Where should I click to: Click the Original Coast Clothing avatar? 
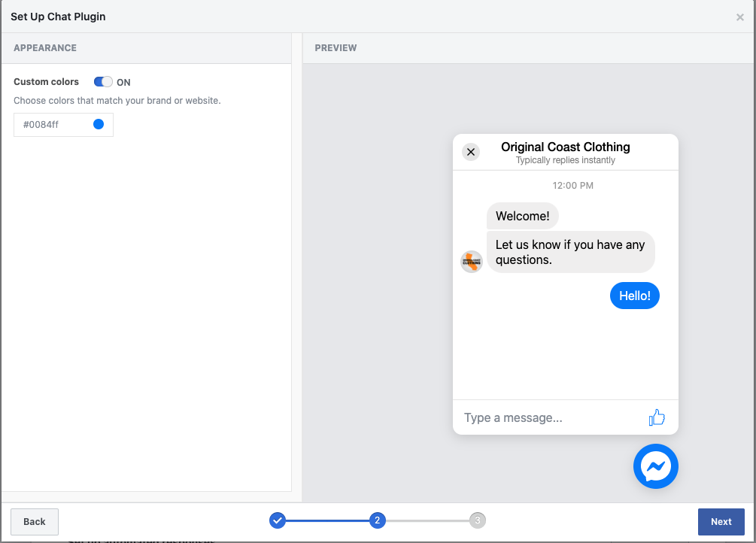click(472, 262)
